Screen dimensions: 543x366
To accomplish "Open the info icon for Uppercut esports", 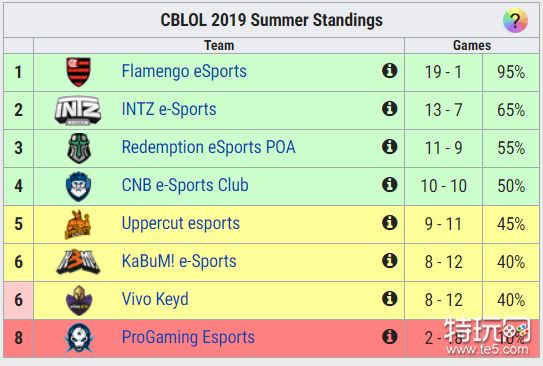I will point(390,223).
